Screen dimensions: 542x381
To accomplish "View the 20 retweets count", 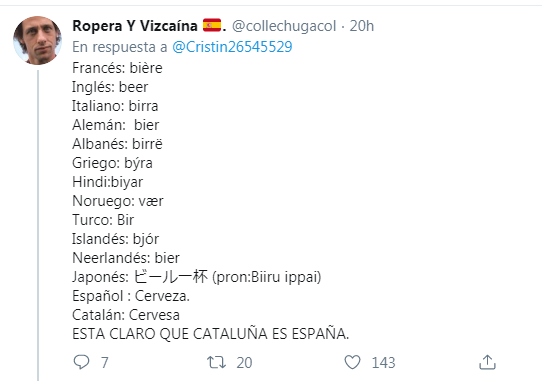I will (x=244, y=363).
